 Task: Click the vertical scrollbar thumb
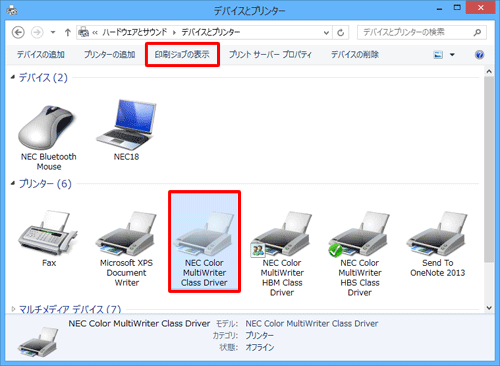489,169
